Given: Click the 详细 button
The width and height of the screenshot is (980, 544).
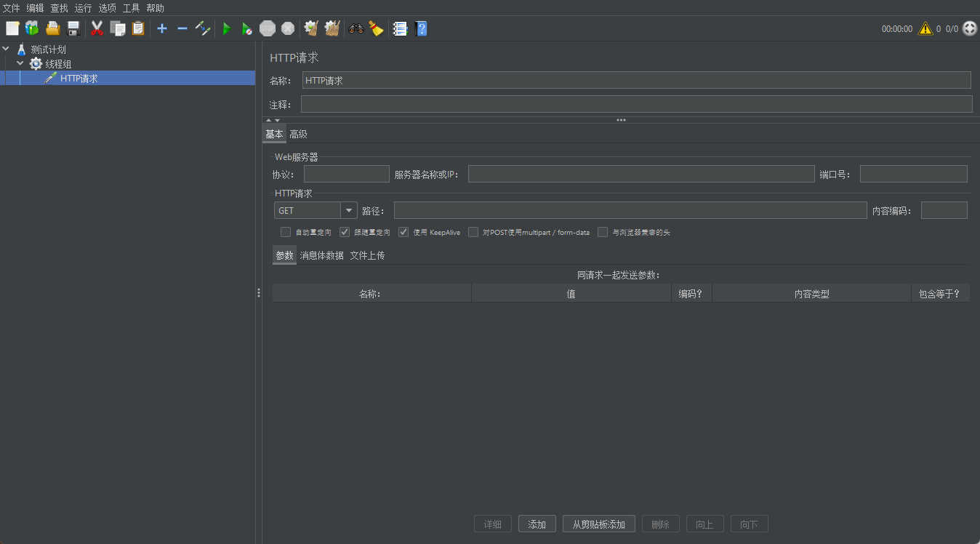Looking at the screenshot, I should click(x=493, y=524).
